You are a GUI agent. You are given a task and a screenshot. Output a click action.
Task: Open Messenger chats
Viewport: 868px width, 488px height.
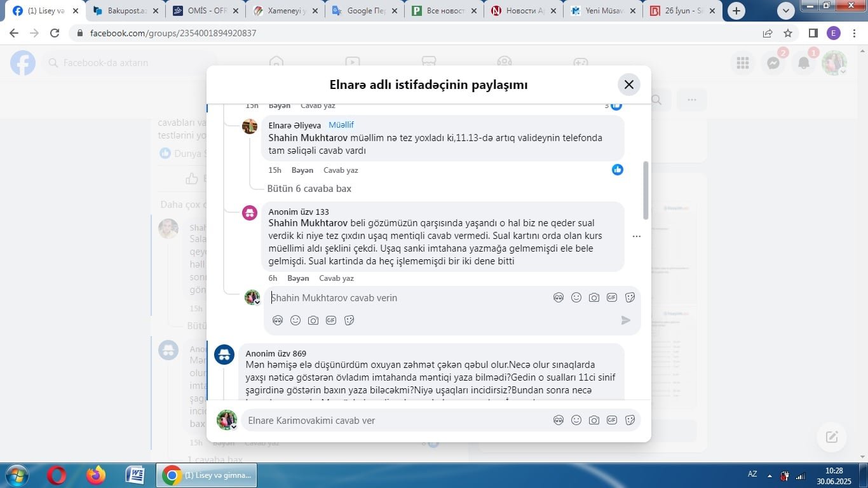[773, 63]
